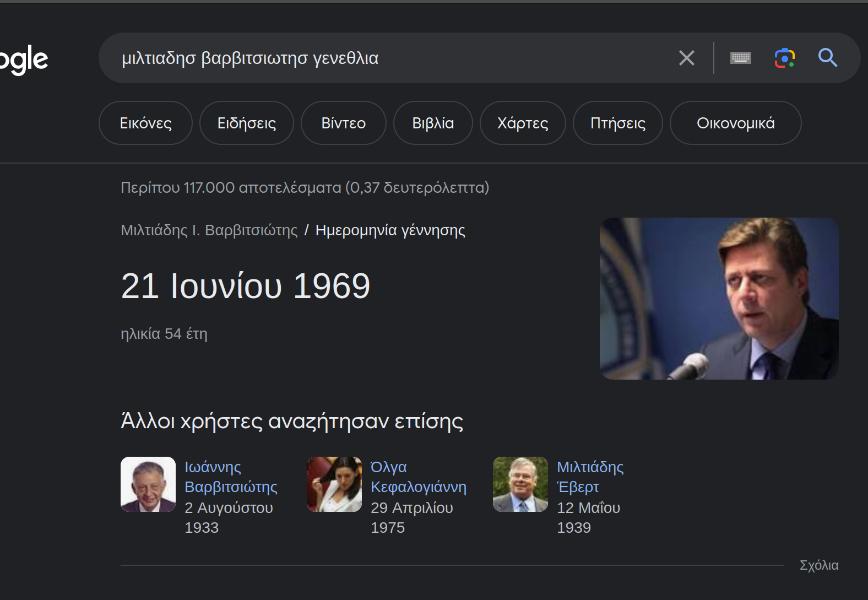Open the Βίντεο results filter
This screenshot has height=600, width=868.
pos(344,123)
